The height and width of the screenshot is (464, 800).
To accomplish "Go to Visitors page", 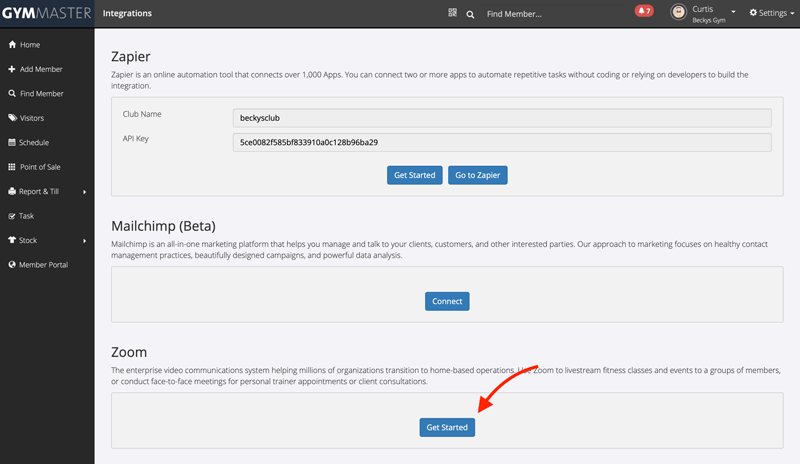I will point(32,118).
